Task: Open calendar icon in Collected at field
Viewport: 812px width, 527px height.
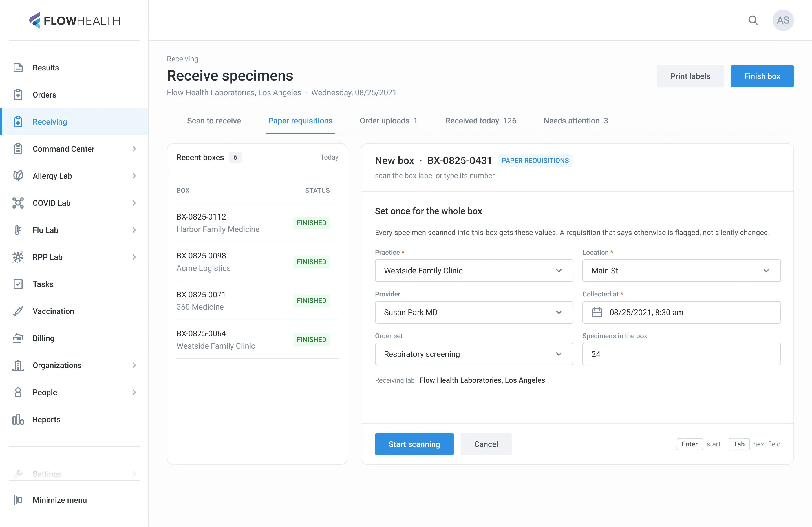Action: (x=597, y=312)
